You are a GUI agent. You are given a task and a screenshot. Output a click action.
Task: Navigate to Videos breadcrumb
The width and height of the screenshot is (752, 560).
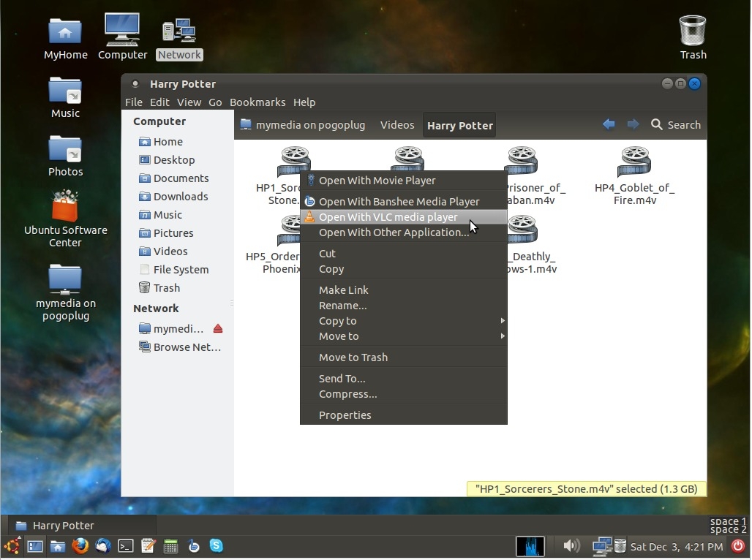coord(397,125)
